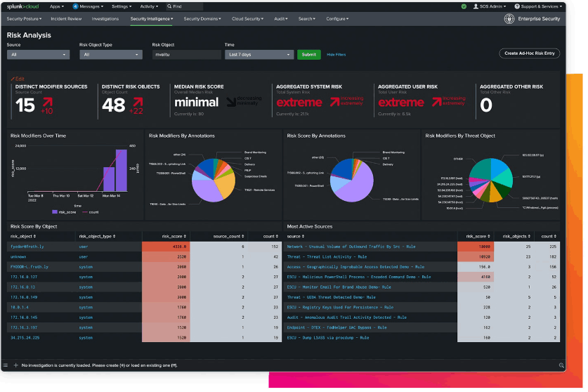Image resolution: width=588 pixels, height=392 pixels.
Task: Click the Enterprise Security app shield icon
Action: click(x=509, y=19)
